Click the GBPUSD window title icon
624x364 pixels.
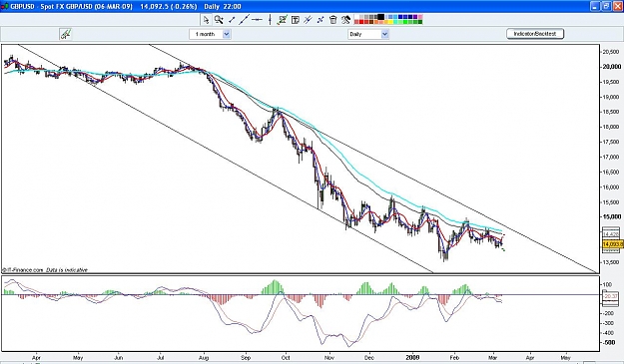[4, 6]
